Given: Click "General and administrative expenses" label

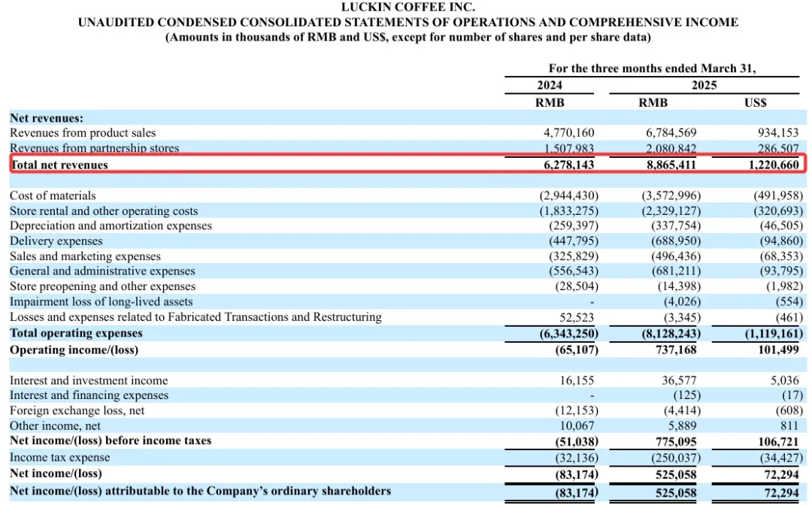Looking at the screenshot, I should (x=102, y=271).
